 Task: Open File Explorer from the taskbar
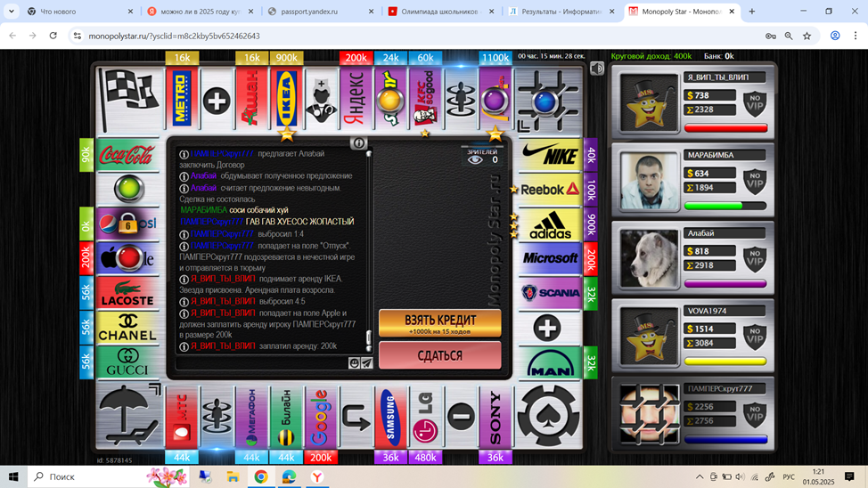[233, 476]
